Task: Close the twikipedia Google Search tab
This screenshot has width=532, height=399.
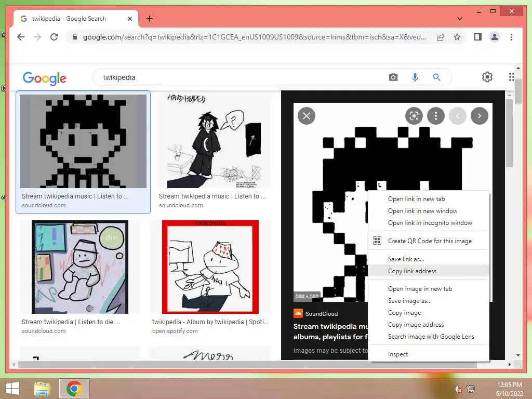Action: click(x=129, y=19)
